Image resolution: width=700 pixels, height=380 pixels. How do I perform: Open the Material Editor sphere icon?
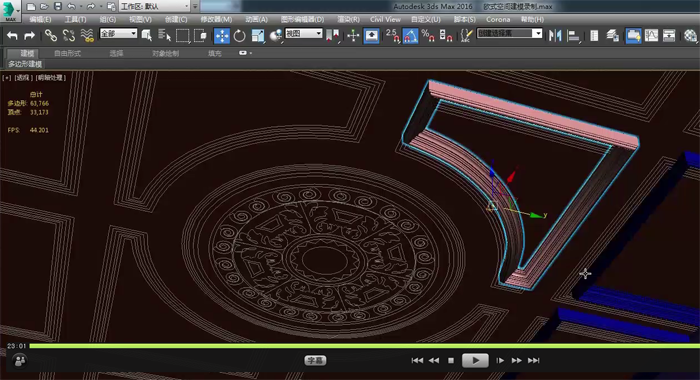pos(690,35)
